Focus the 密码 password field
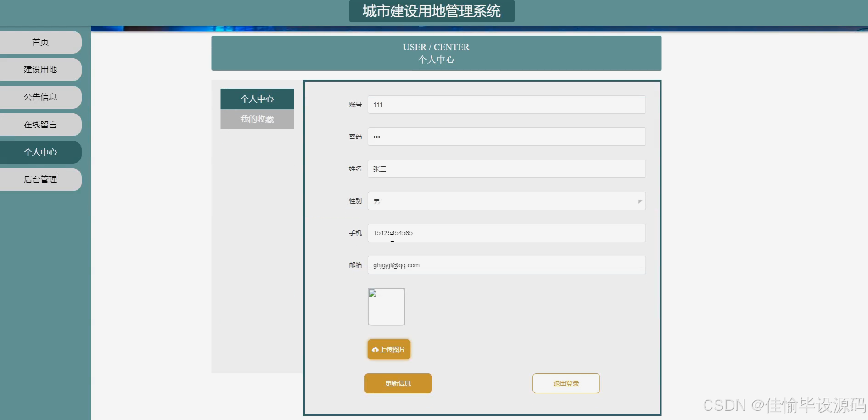Image resolution: width=868 pixels, height=420 pixels. point(507,137)
